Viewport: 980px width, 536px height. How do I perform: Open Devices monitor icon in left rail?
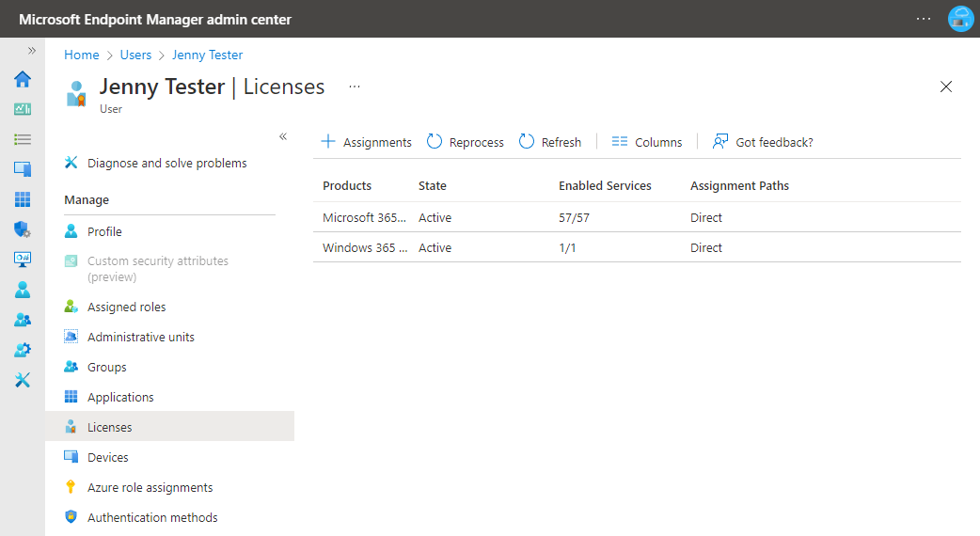(x=23, y=168)
